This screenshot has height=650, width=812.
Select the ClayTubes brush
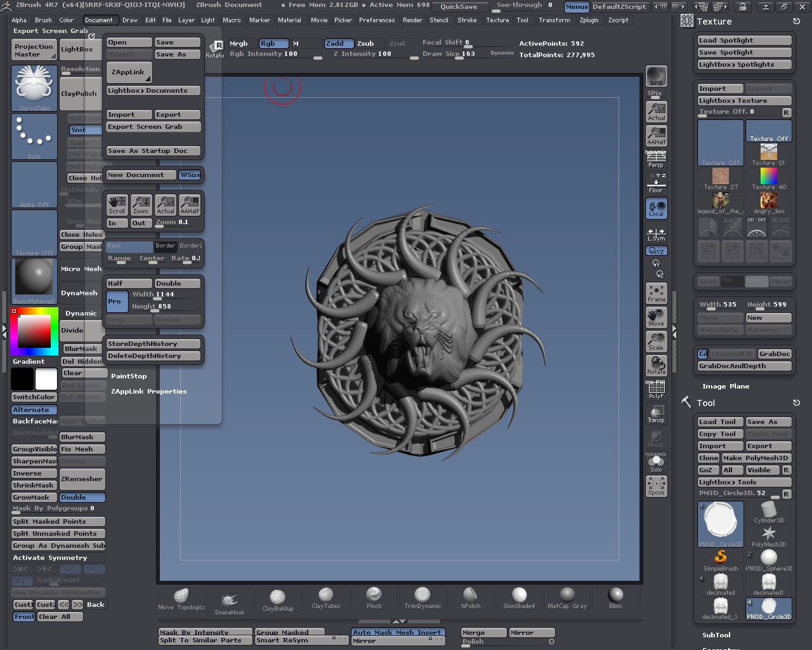pyautogui.click(x=326, y=598)
